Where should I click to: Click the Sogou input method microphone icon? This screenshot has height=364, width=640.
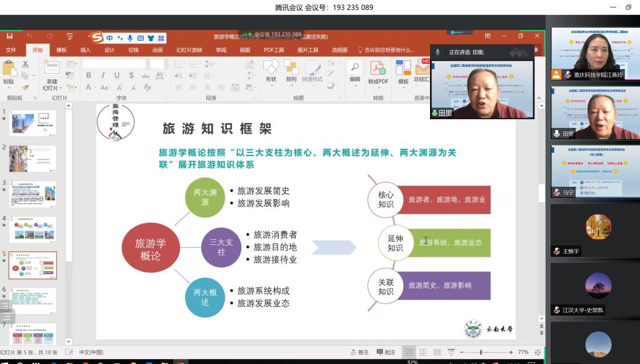point(129,38)
